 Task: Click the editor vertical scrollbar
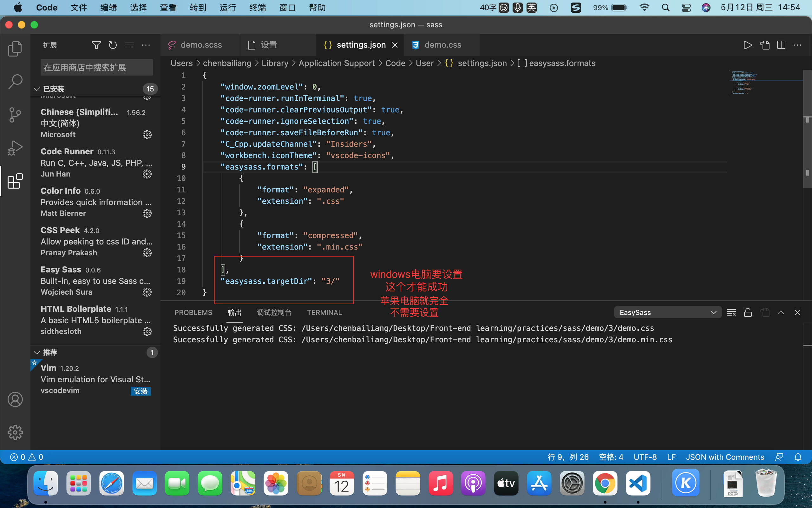point(807,129)
